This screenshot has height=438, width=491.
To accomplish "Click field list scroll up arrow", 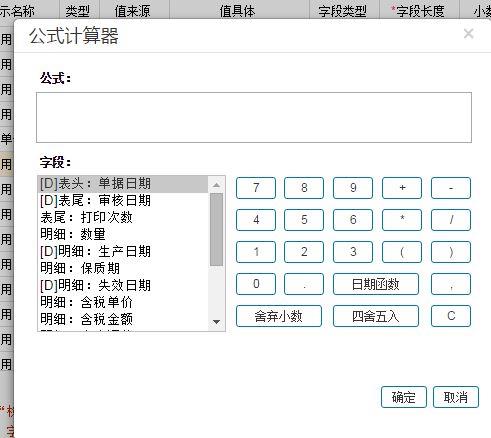I will (x=216, y=184).
